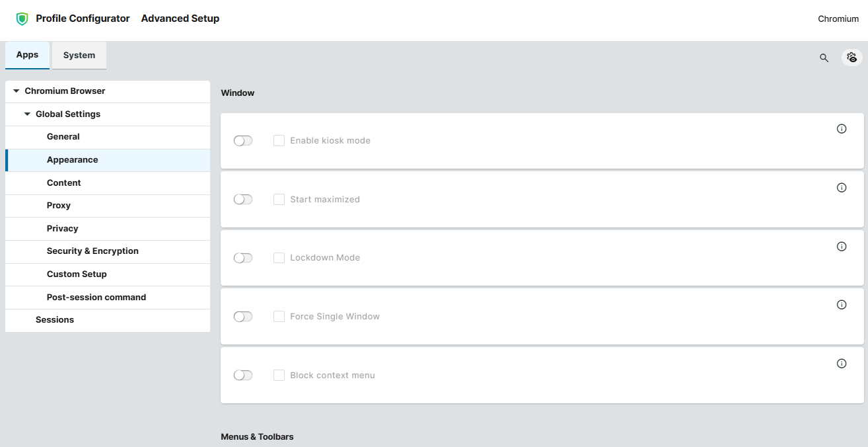Toggle the Start maximized switch
Screen dimensions: 868x447
pyautogui.click(x=243, y=200)
